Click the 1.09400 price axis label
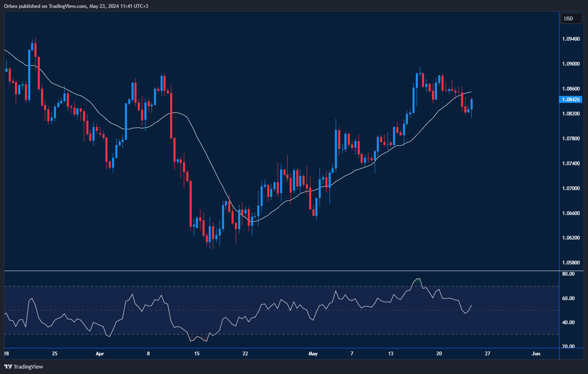This screenshot has height=374, width=588. (571, 39)
